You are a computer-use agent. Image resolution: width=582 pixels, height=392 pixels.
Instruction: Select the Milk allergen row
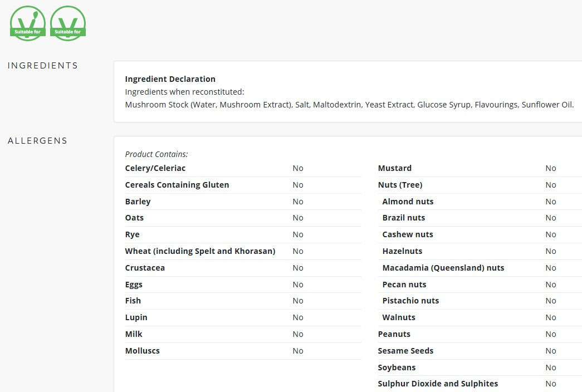pyautogui.click(x=243, y=334)
